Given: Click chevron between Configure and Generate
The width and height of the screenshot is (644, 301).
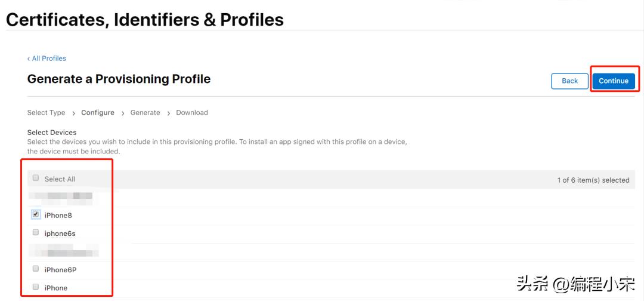Looking at the screenshot, I should (123, 113).
